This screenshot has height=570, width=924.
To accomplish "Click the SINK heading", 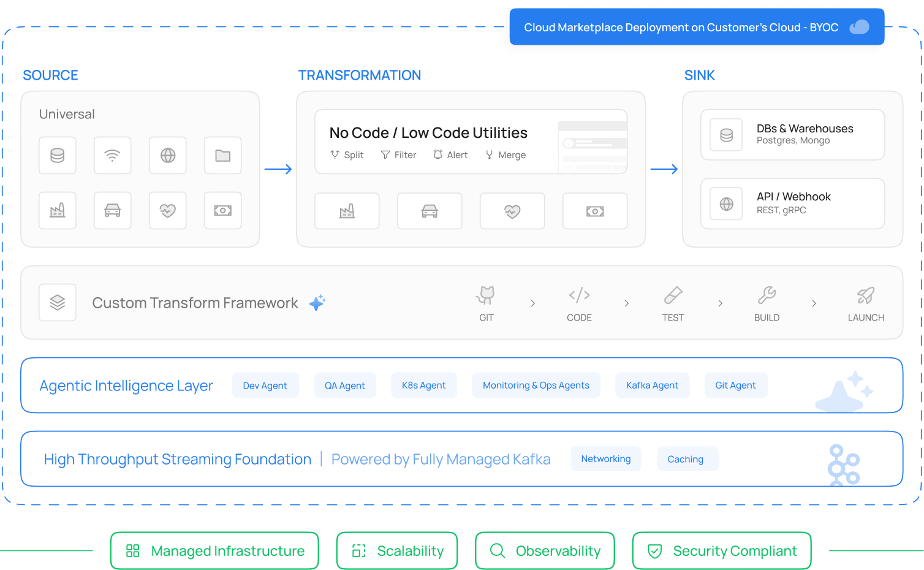I will [700, 75].
